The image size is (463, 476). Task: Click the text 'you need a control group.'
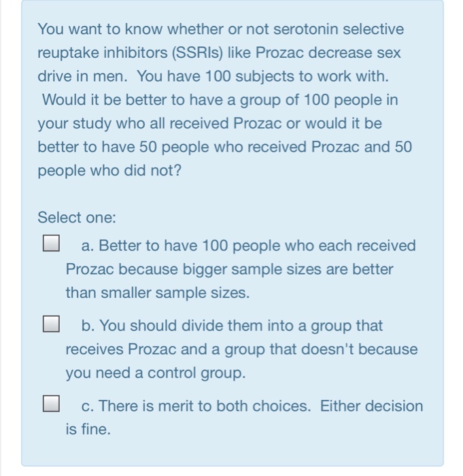156,373
